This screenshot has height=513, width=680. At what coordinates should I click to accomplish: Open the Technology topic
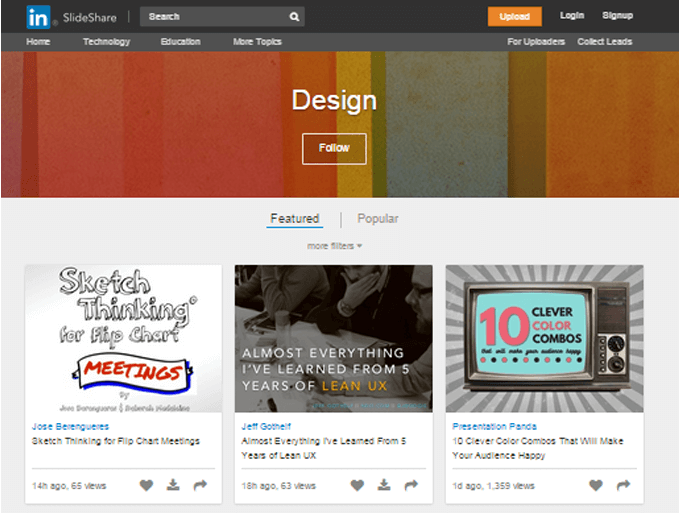point(107,42)
